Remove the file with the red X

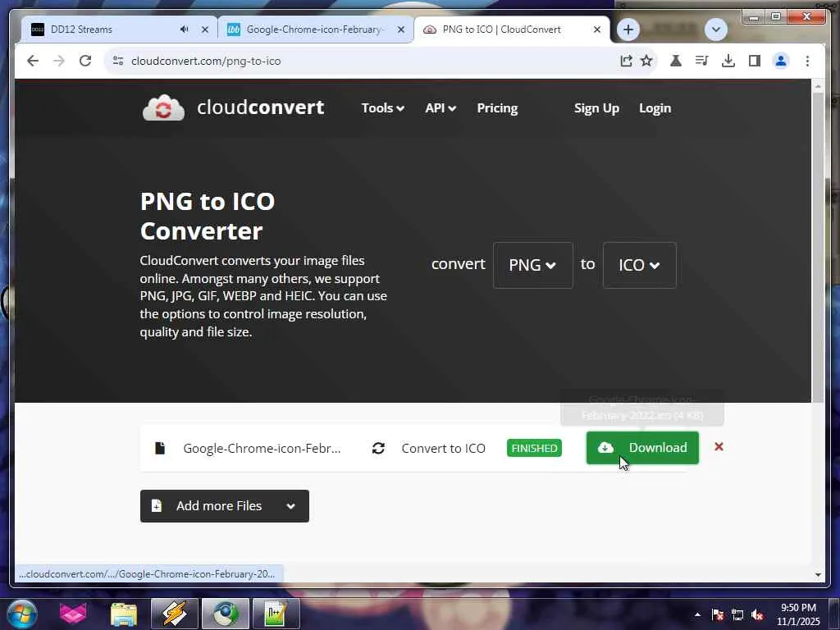[x=719, y=447]
